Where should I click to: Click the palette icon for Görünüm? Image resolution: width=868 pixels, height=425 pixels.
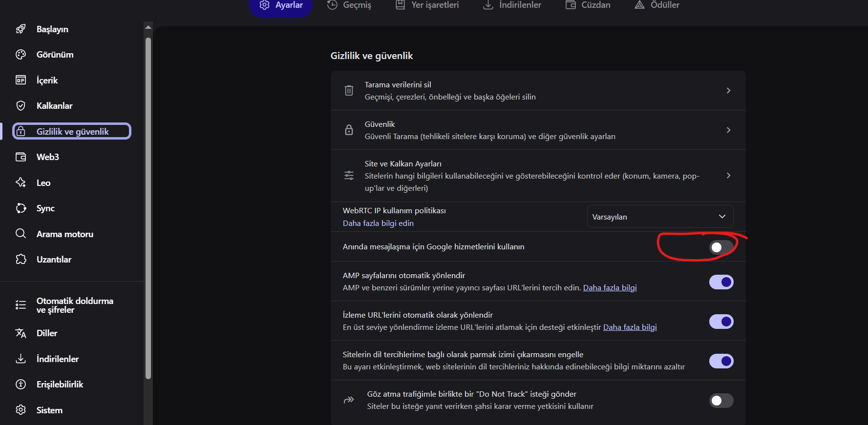click(21, 55)
